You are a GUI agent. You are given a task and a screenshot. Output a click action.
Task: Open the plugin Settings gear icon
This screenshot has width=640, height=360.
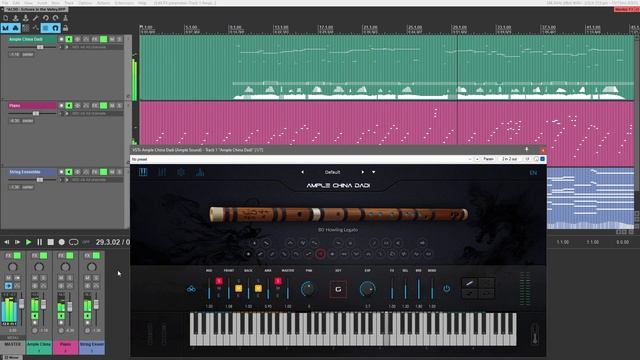coord(181,172)
